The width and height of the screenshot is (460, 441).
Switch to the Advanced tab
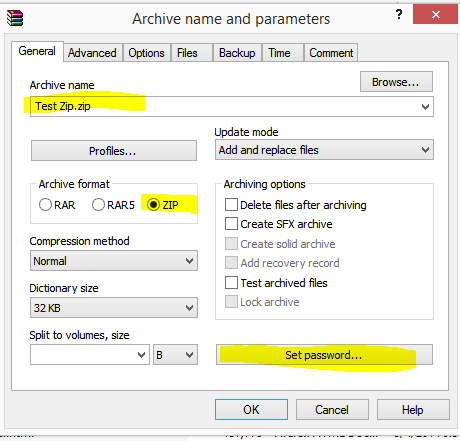[x=92, y=53]
